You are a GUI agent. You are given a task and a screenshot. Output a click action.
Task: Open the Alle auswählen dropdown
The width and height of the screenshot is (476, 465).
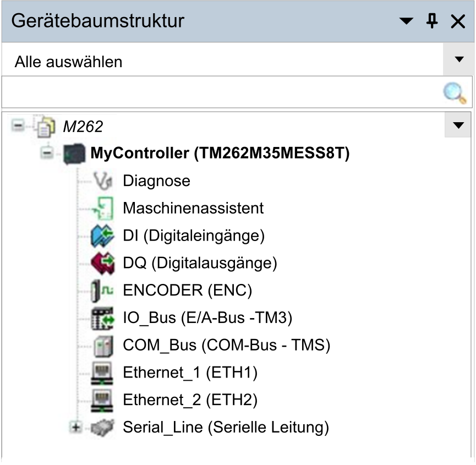[x=459, y=59]
